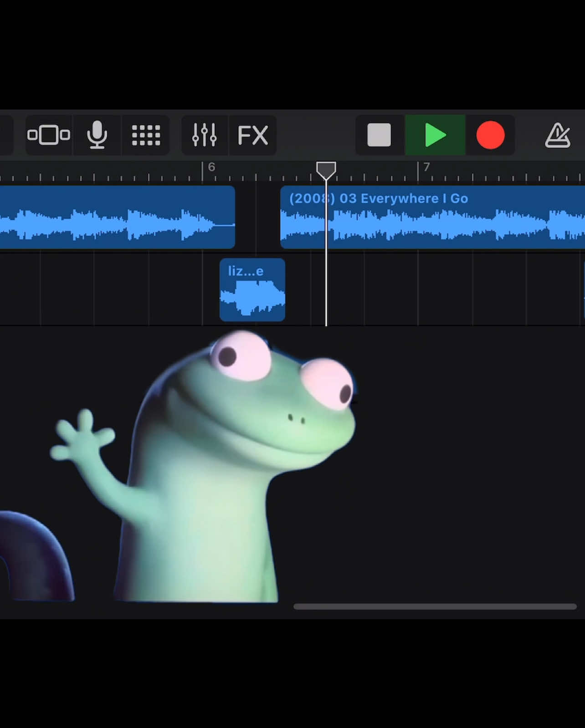Open the track controls mixer icon
585x728 pixels.
click(x=204, y=135)
